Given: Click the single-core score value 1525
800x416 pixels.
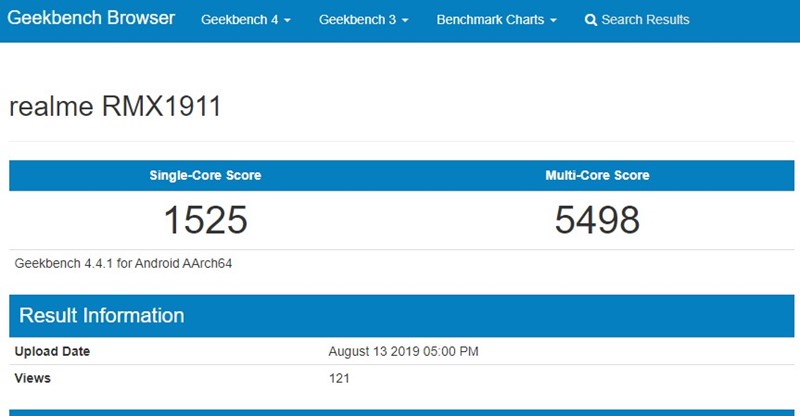Looking at the screenshot, I should [x=205, y=220].
